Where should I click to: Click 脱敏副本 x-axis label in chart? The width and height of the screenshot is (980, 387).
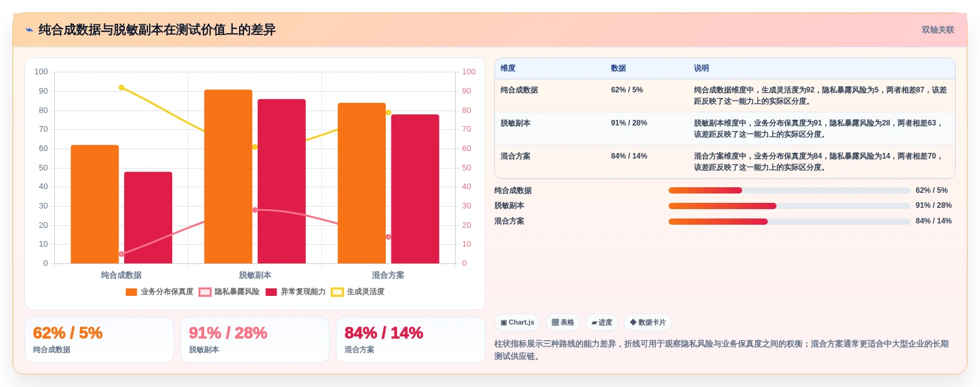click(x=255, y=275)
